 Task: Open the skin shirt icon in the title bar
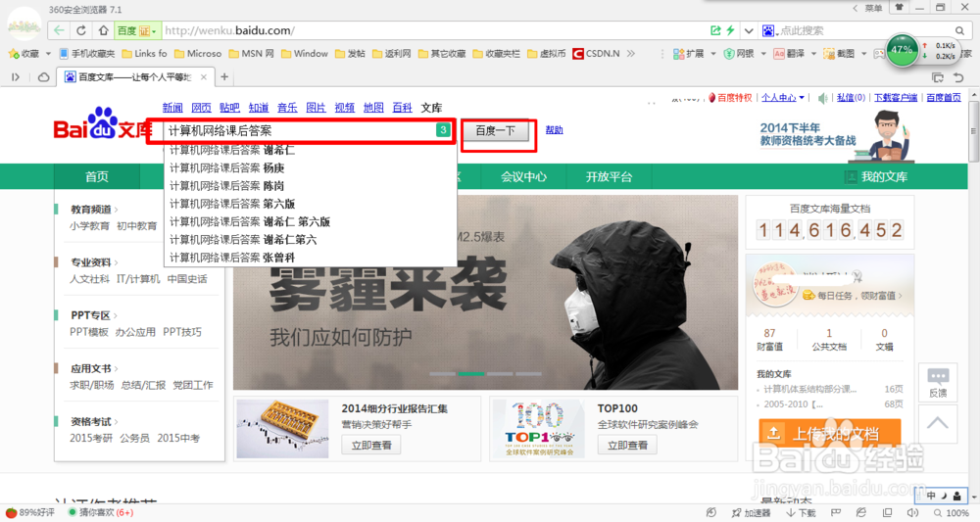[x=899, y=8]
